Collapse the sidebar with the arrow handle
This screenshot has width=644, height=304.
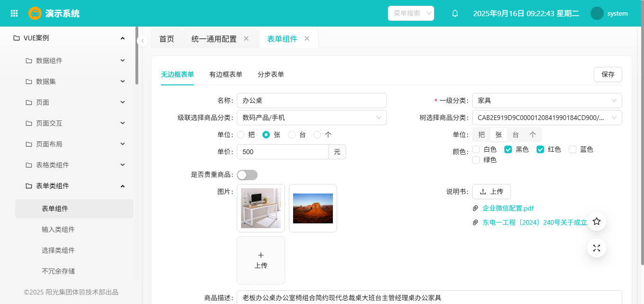coord(143,41)
